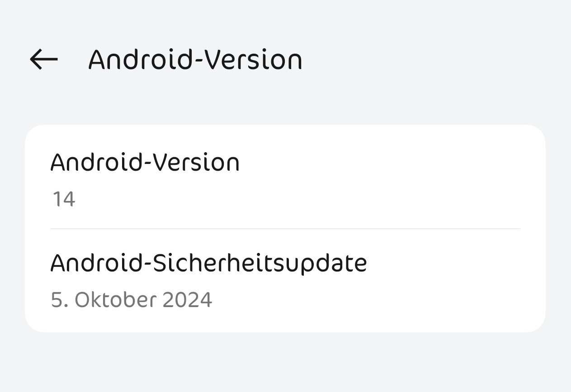Select the Android-Sicherheitsupdate label text
The width and height of the screenshot is (571, 392).
tap(208, 264)
